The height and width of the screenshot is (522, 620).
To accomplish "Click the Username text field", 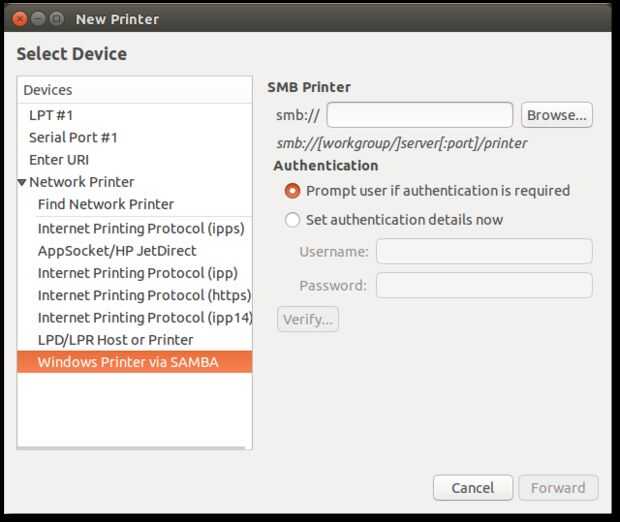I will point(483,252).
